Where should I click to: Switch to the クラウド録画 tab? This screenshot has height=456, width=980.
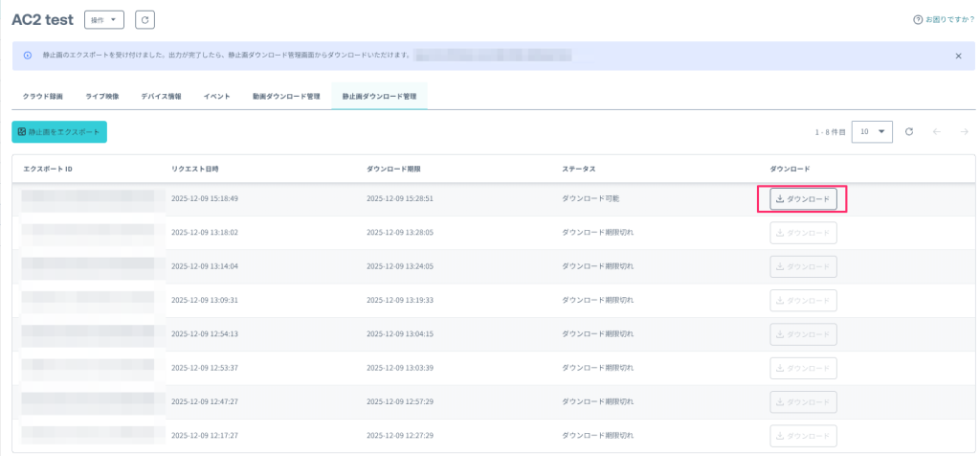[43, 97]
